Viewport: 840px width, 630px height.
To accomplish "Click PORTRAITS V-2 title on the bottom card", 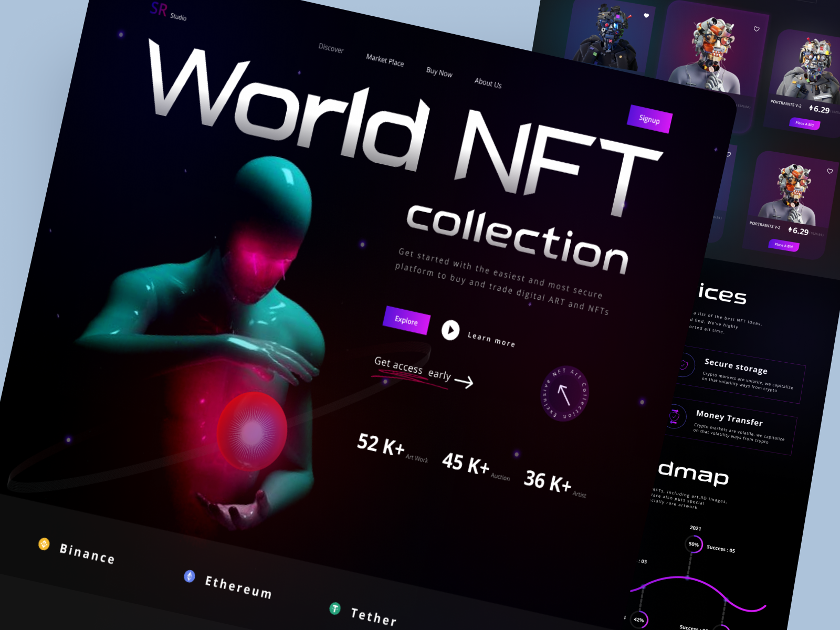I will [765, 225].
